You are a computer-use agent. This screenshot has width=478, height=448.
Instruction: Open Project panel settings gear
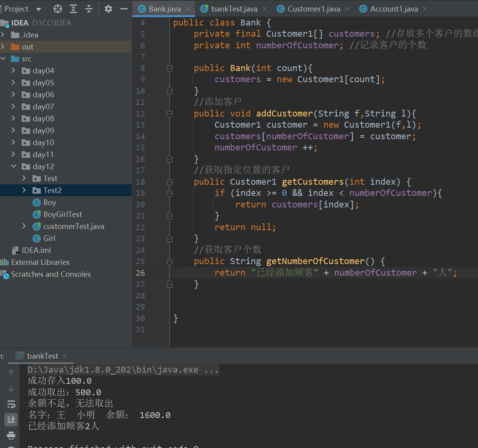point(108,9)
